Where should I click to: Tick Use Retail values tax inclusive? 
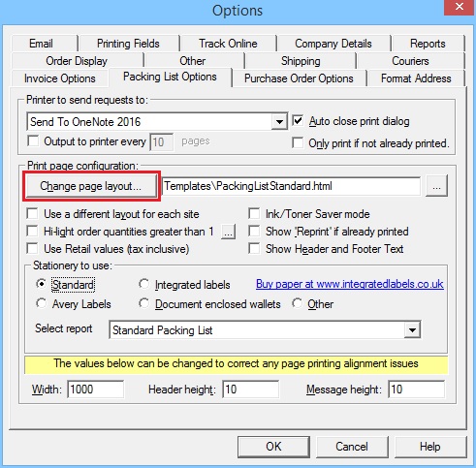click(x=32, y=249)
